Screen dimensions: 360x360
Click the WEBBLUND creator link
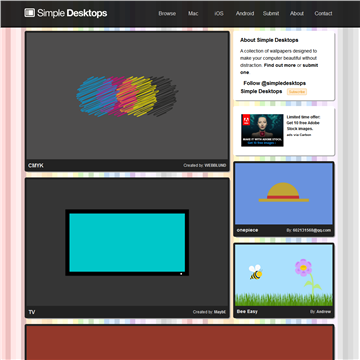coord(215,165)
